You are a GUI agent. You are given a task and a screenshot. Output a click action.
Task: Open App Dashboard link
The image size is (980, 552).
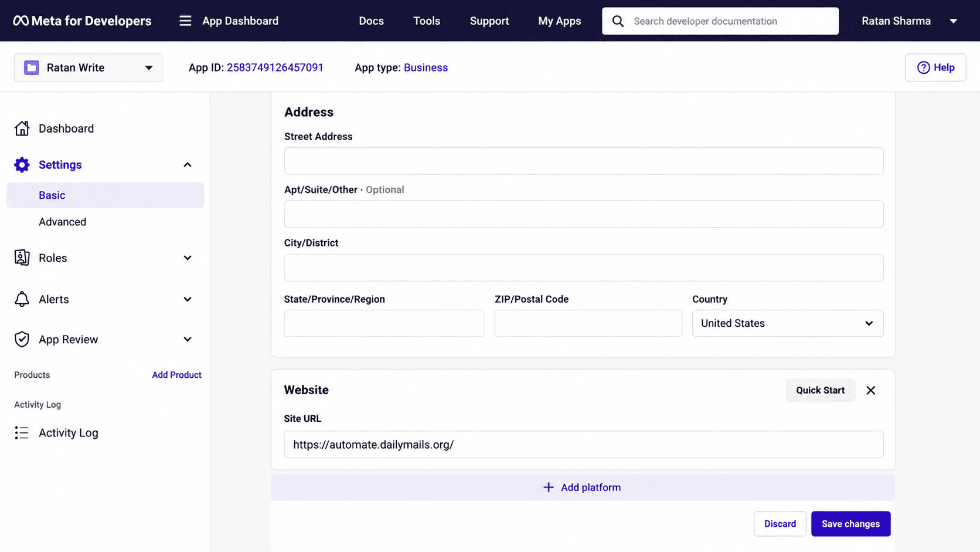[240, 21]
